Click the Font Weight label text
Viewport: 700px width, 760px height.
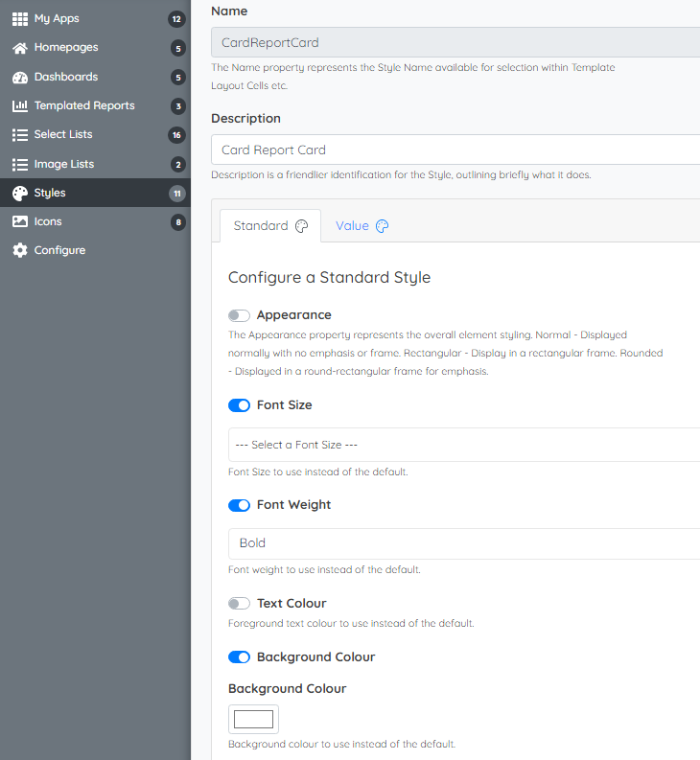pyautogui.click(x=293, y=505)
